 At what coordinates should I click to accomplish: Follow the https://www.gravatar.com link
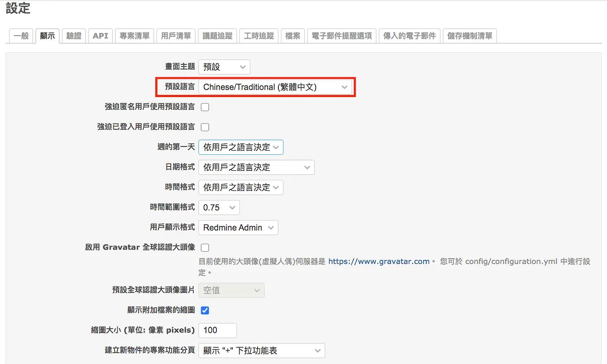pos(379,261)
